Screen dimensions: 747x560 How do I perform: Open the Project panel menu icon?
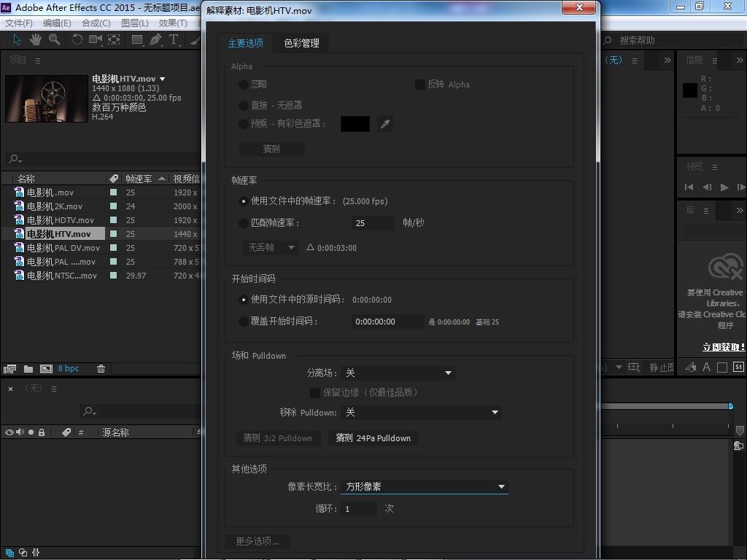click(38, 61)
